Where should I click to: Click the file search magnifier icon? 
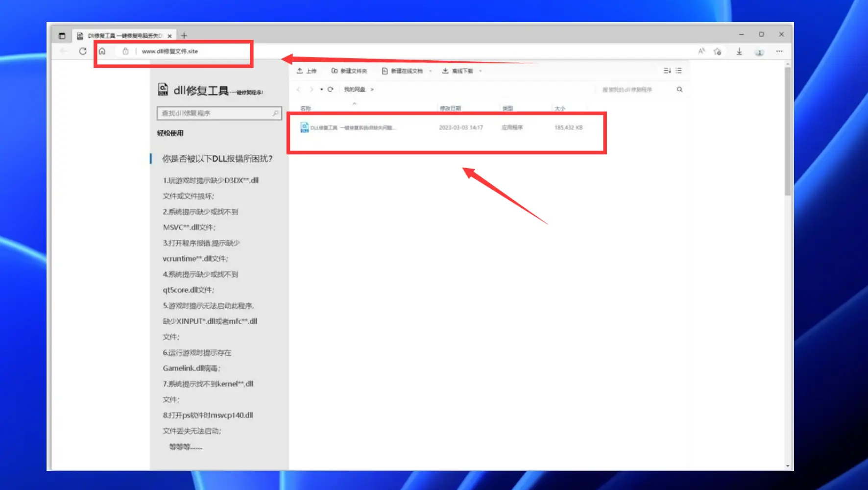(680, 89)
